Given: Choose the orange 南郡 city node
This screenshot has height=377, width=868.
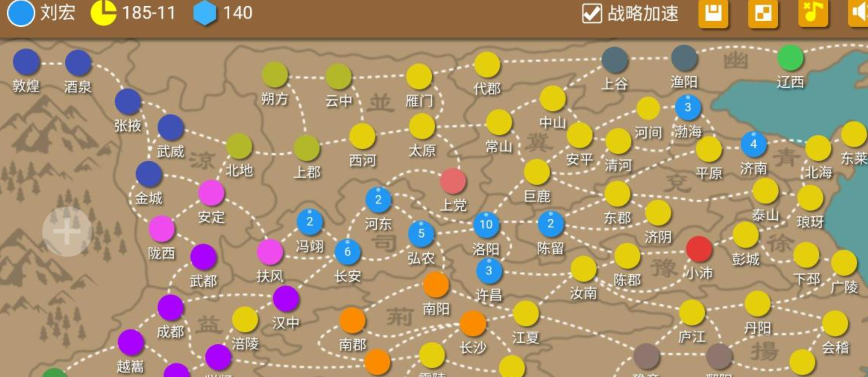Looking at the screenshot, I should [352, 320].
